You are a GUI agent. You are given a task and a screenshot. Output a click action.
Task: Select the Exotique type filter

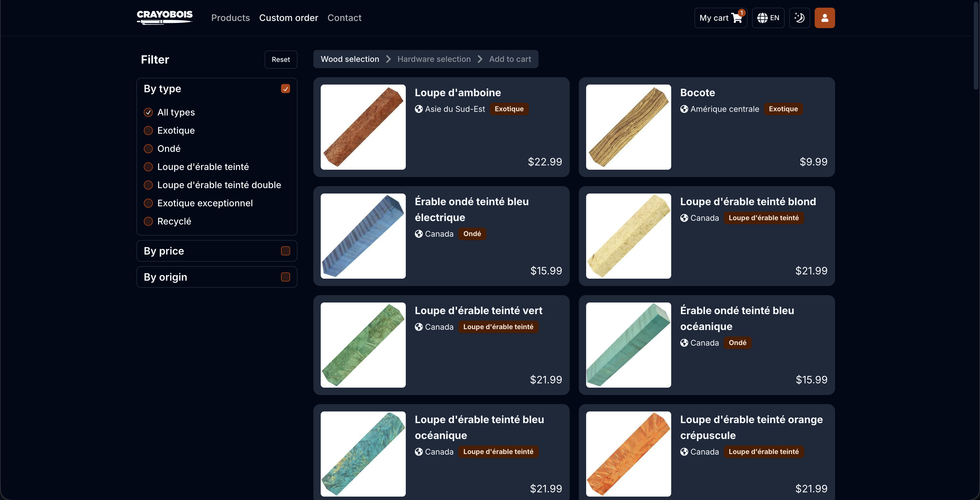[x=148, y=130]
